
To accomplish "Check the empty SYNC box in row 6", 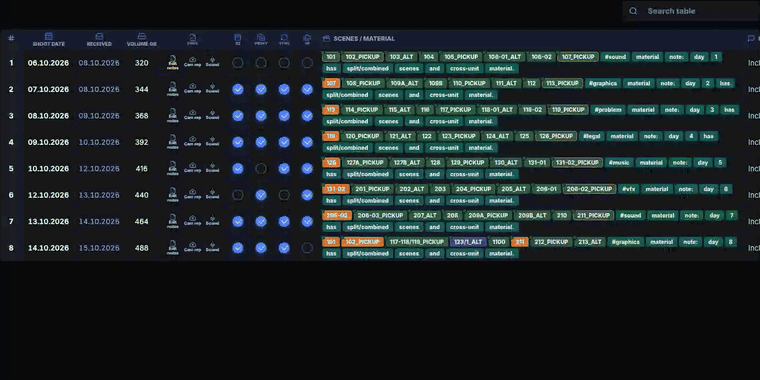I will click(x=284, y=195).
